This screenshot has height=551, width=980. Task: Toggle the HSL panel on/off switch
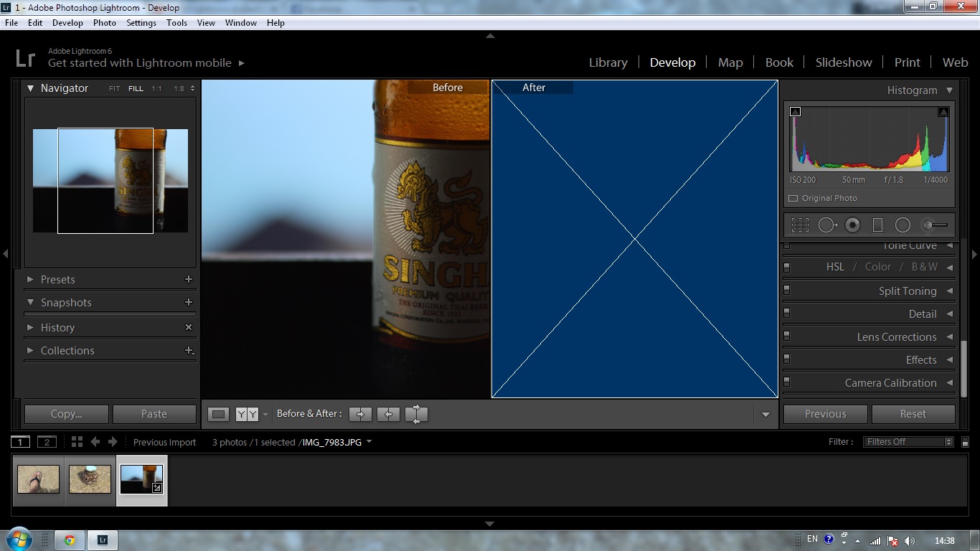787,267
